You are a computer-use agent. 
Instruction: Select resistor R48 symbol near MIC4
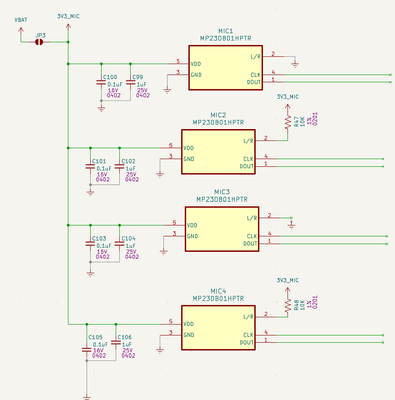pyautogui.click(x=287, y=305)
